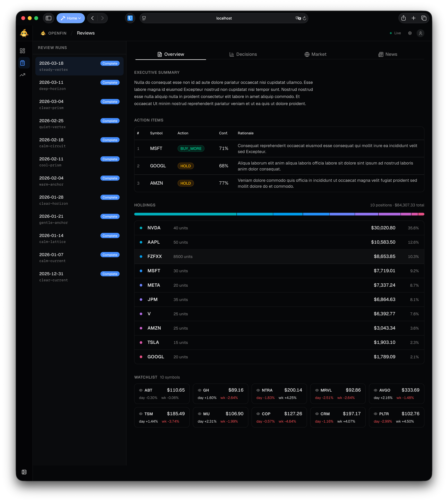The width and height of the screenshot is (448, 502).
Task: Toggle the eye icon on MRVL watchlist card
Action: tap(317, 390)
